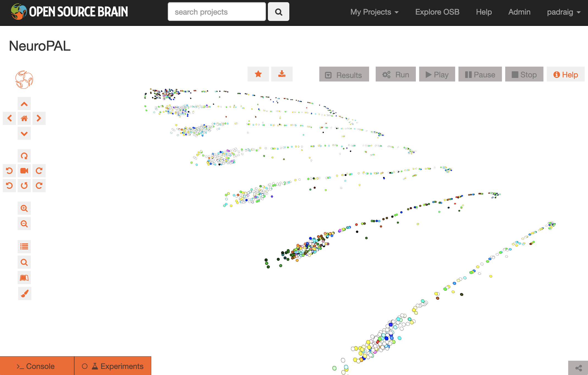Pan camera left with arrow icon
This screenshot has height=375, width=588.
(10, 118)
